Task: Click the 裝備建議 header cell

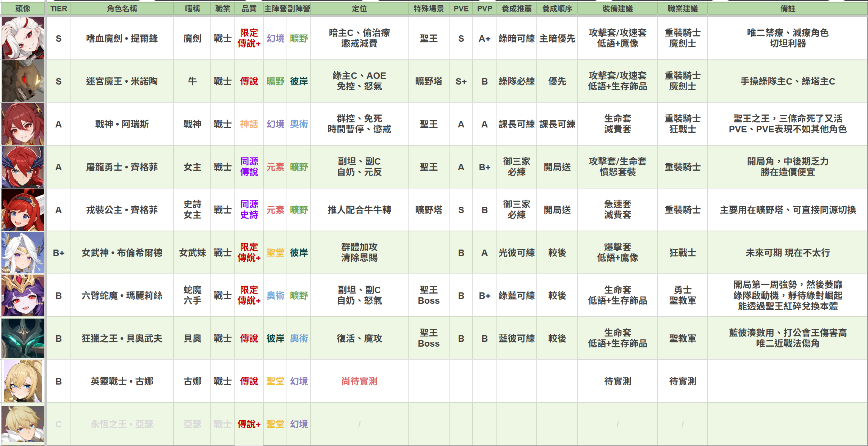Action: [x=617, y=8]
